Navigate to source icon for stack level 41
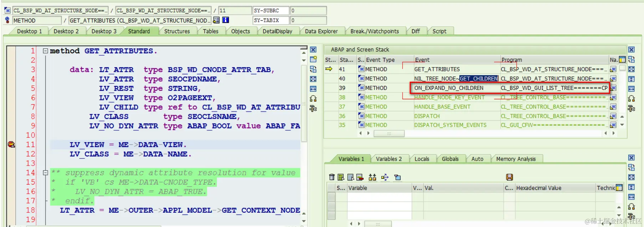Screen dimensions: 644x227 [x=613, y=69]
